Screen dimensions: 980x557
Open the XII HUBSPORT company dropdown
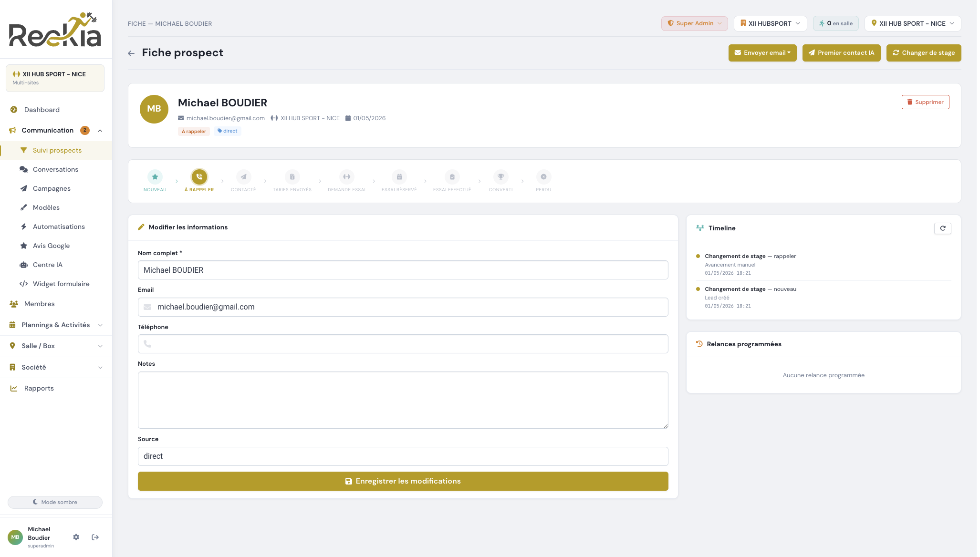coord(770,23)
